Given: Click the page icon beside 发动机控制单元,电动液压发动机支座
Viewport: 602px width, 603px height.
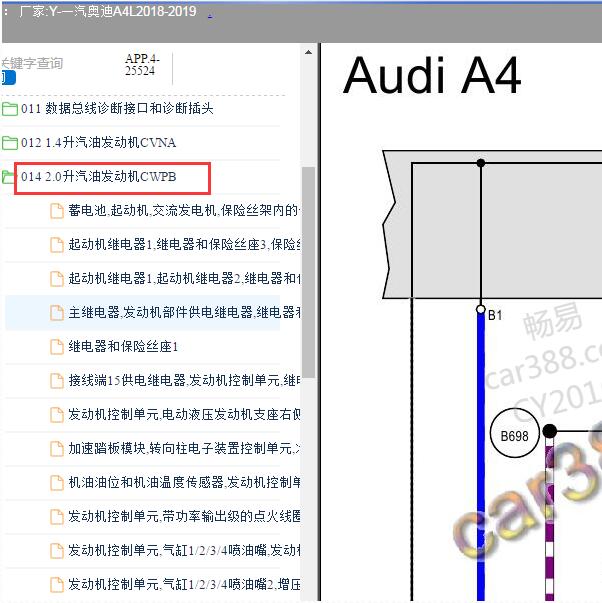Looking at the screenshot, I should coord(57,415).
